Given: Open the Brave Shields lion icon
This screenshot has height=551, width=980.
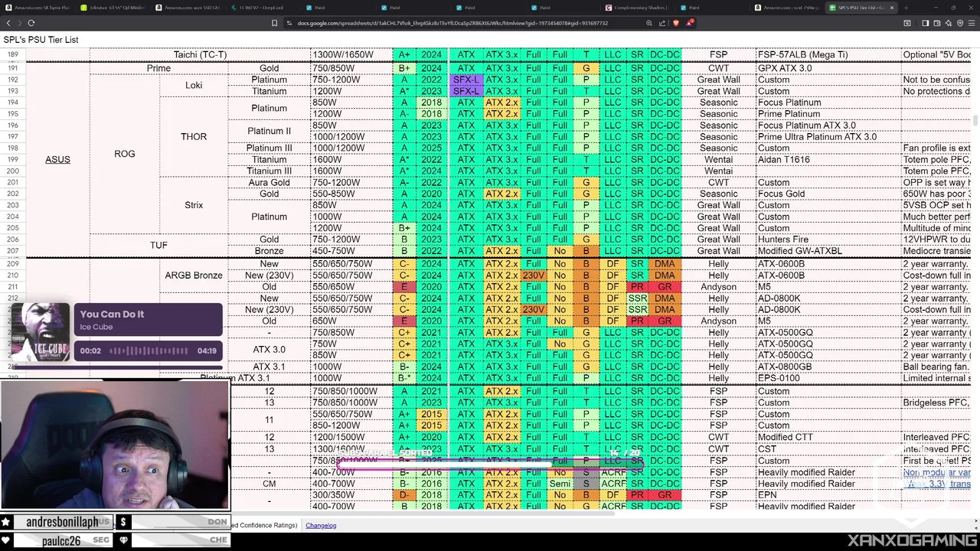Looking at the screenshot, I should tap(675, 23).
